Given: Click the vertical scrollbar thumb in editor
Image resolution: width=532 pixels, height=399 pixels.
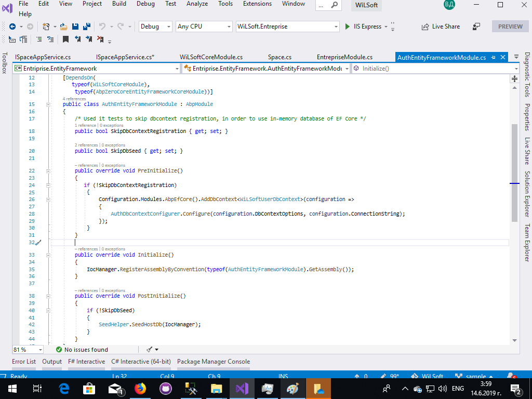Looking at the screenshot, I should click(x=514, y=173).
